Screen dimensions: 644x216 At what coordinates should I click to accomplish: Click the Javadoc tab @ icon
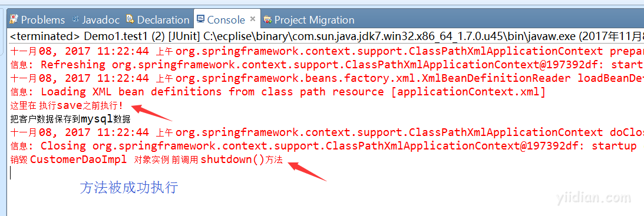click(75, 19)
